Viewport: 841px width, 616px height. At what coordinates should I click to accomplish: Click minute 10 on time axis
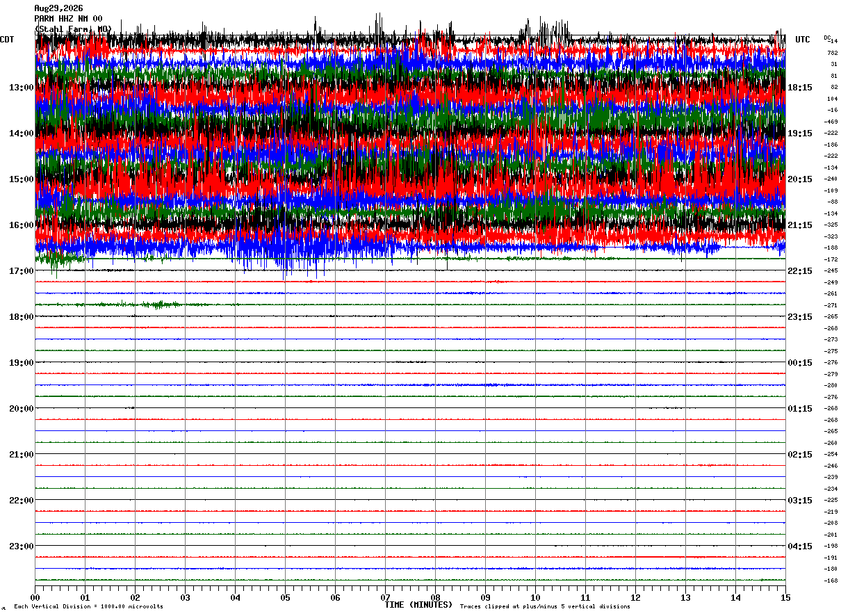[535, 597]
